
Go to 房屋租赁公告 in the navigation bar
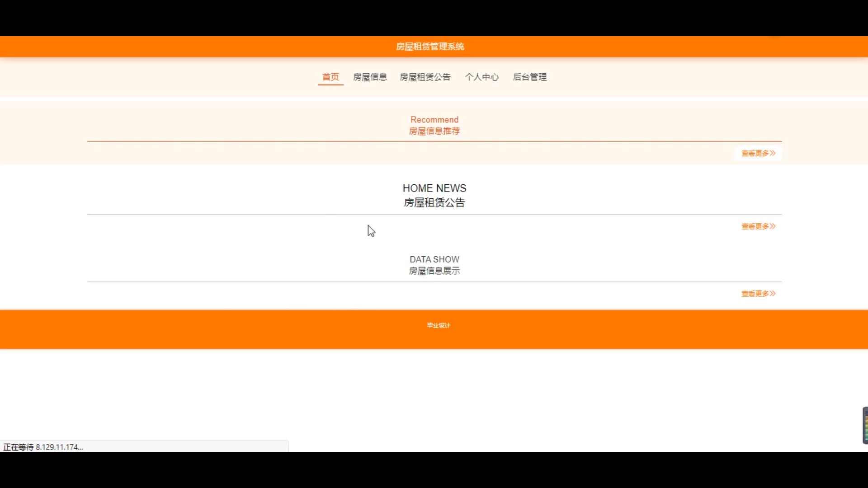coord(425,77)
